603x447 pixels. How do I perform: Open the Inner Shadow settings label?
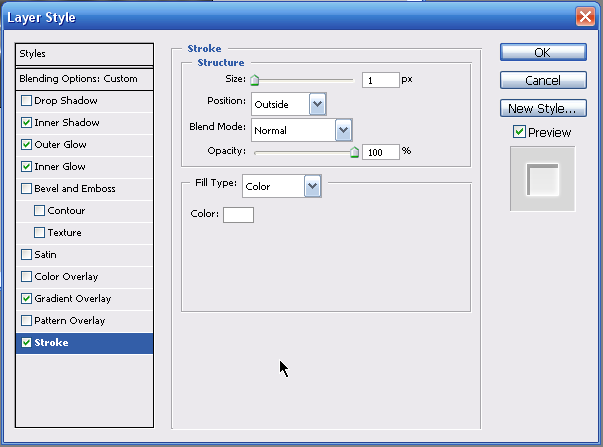[67, 123]
